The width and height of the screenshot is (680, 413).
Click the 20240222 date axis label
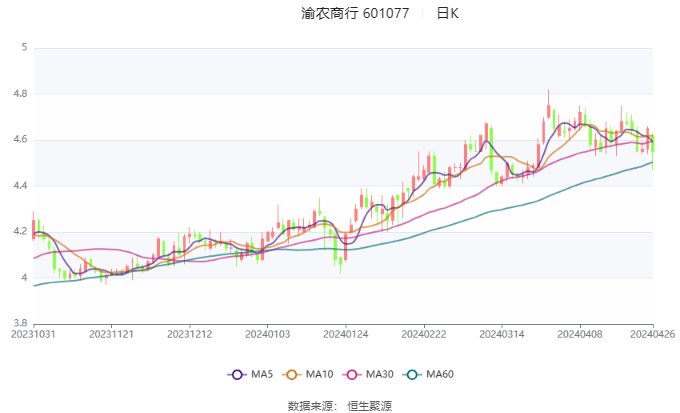pyautogui.click(x=424, y=334)
